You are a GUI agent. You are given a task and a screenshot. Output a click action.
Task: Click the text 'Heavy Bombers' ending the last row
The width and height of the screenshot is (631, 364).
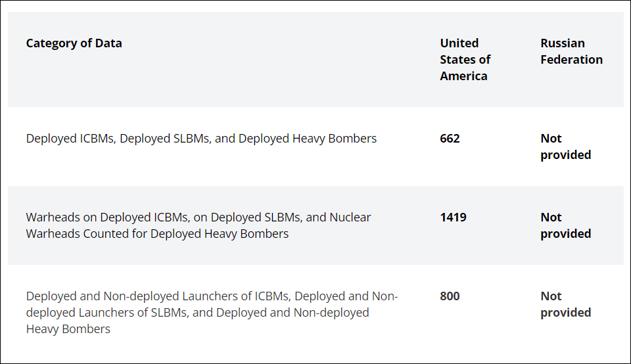(68, 329)
